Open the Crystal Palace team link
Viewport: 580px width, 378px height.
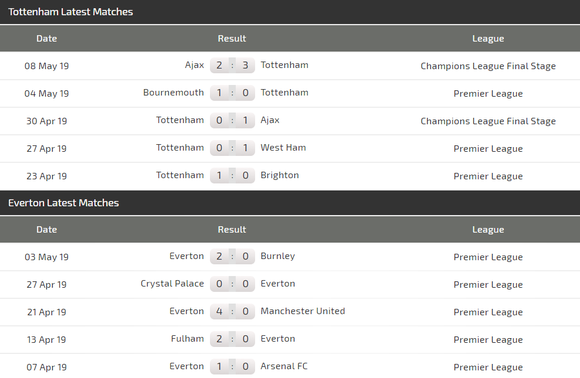(x=172, y=284)
